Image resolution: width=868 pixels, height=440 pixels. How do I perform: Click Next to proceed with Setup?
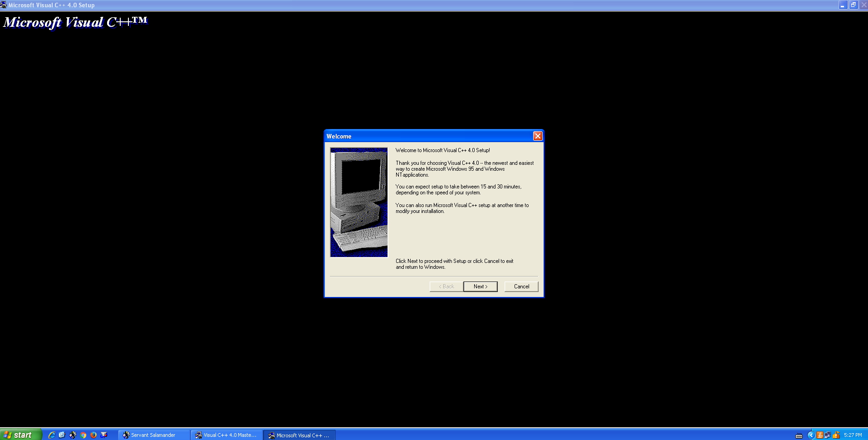pos(481,287)
